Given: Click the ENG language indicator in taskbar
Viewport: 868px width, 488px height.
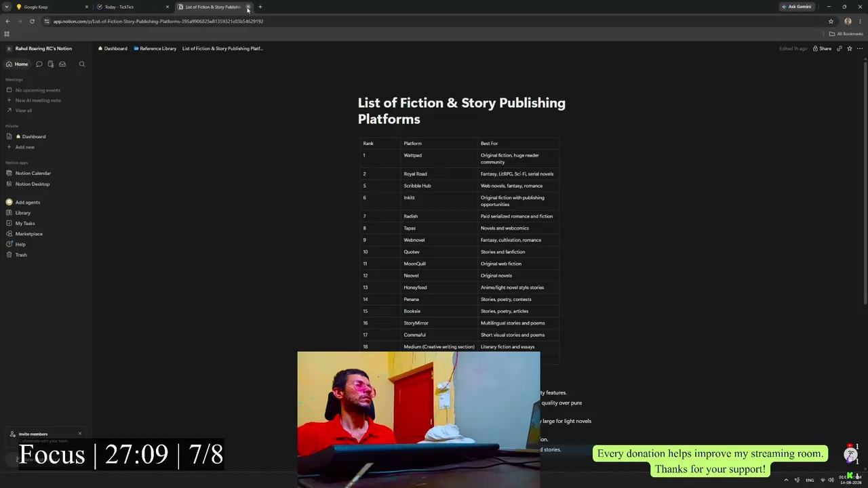Looking at the screenshot, I should 810,480.
